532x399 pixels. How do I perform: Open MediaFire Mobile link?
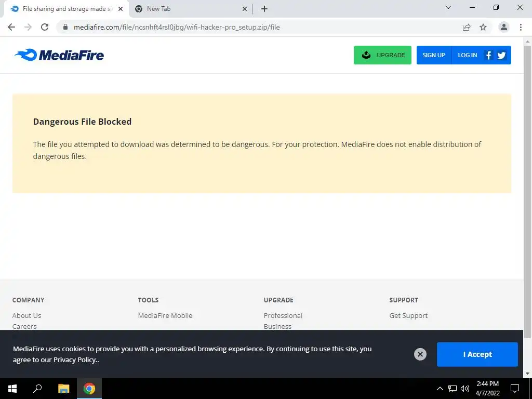[x=165, y=315]
